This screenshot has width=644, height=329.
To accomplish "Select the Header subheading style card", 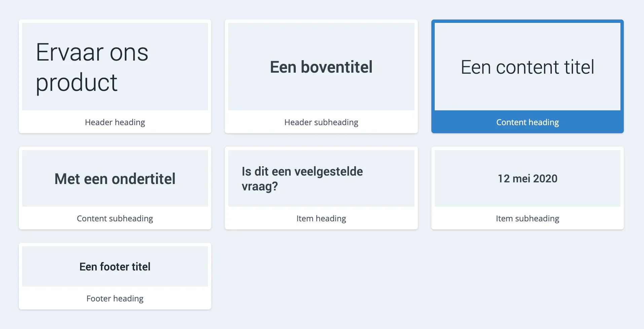I will [321, 77].
